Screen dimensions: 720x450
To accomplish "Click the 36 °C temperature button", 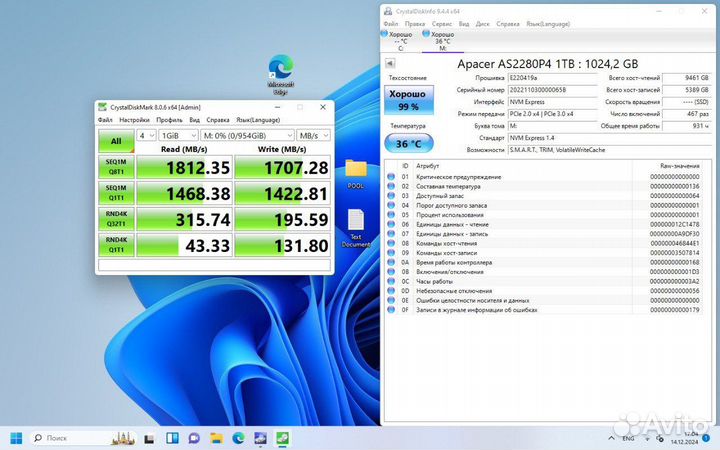I will (408, 143).
